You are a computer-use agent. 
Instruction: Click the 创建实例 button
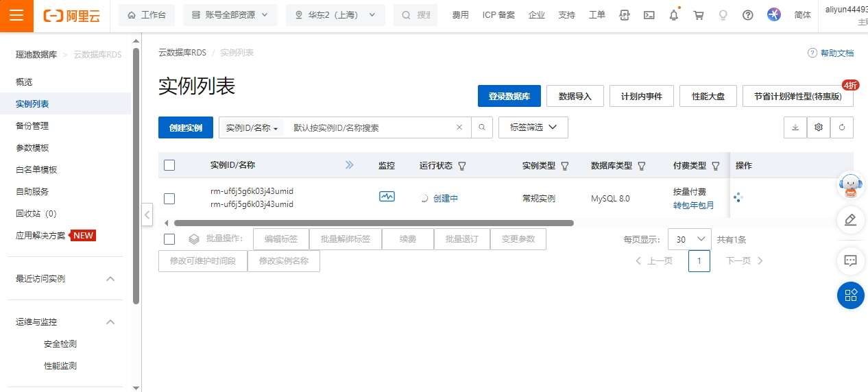click(185, 127)
